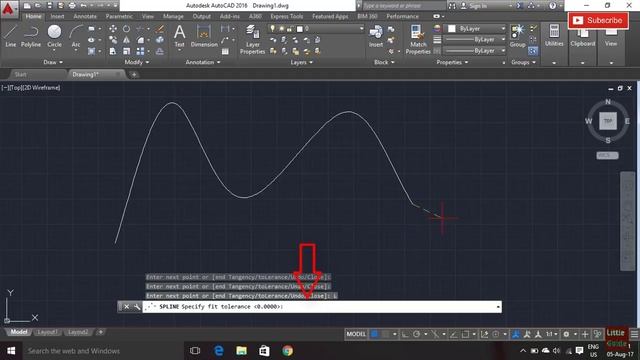
Task: Expand the Layers panel
Action: click(302, 62)
